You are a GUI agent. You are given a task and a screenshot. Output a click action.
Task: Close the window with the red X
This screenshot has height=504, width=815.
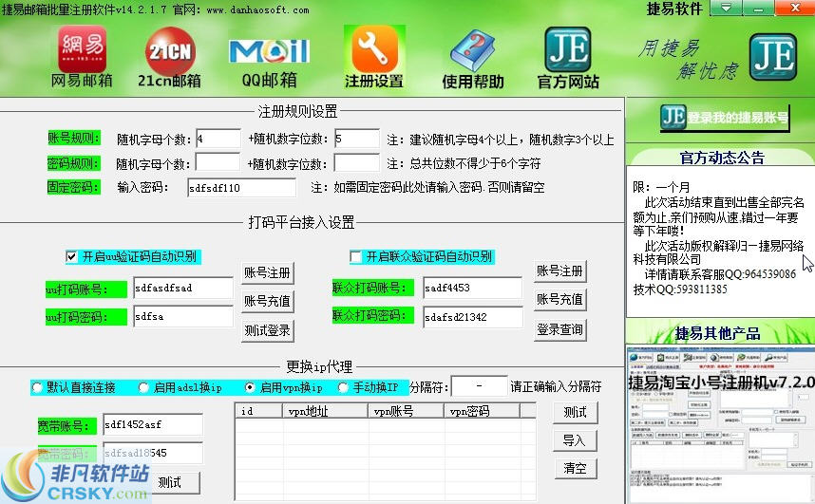[795, 8]
